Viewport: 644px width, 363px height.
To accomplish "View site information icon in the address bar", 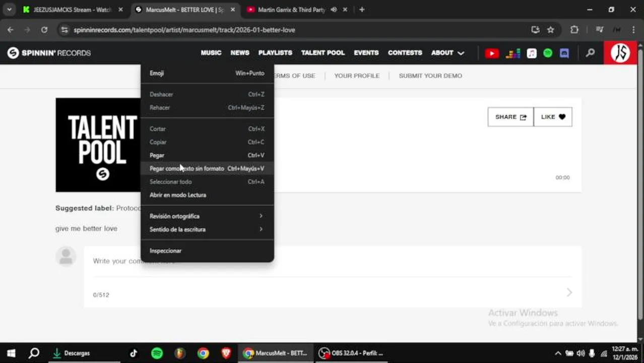I will 64,30.
